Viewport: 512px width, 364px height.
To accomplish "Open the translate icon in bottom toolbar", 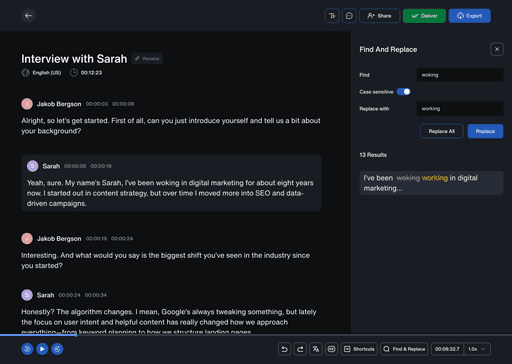I will (316, 349).
